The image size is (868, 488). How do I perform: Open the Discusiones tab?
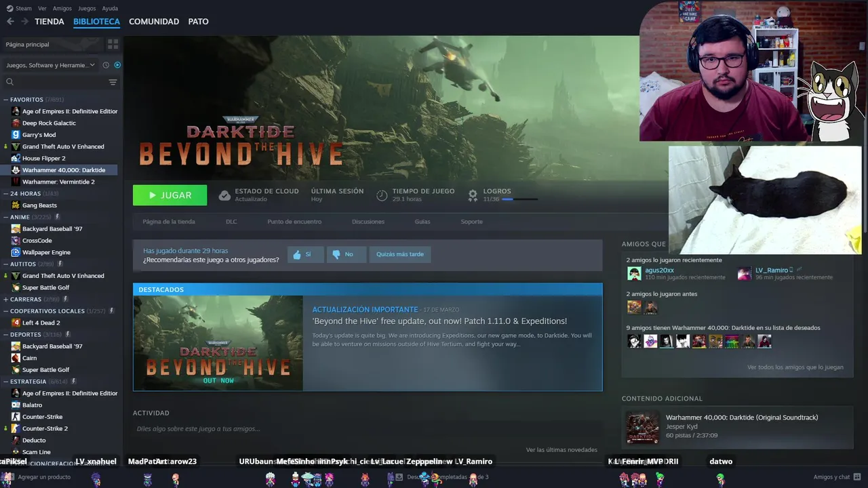(368, 222)
